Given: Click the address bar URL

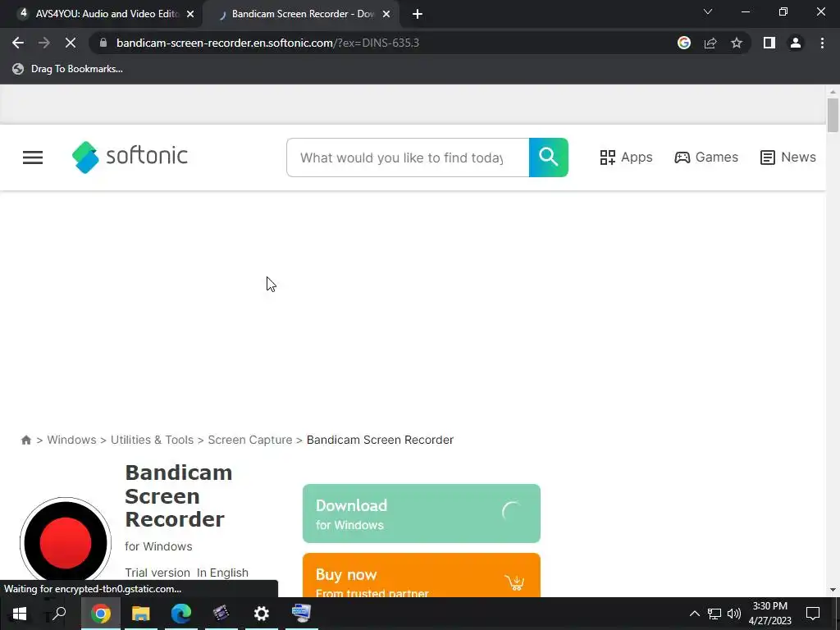Looking at the screenshot, I should tap(268, 43).
